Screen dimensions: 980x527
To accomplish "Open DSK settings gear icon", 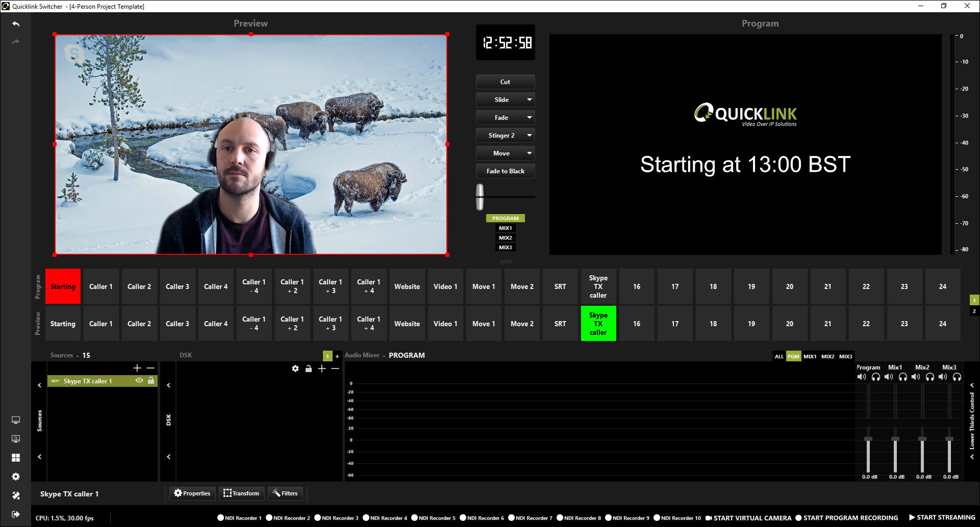I will coord(295,368).
